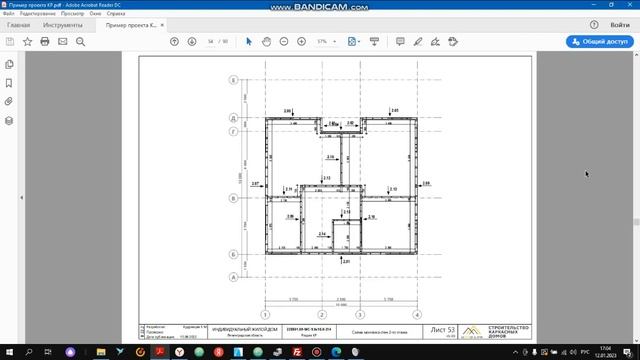Click the save file icon in toolbar

[10, 42]
